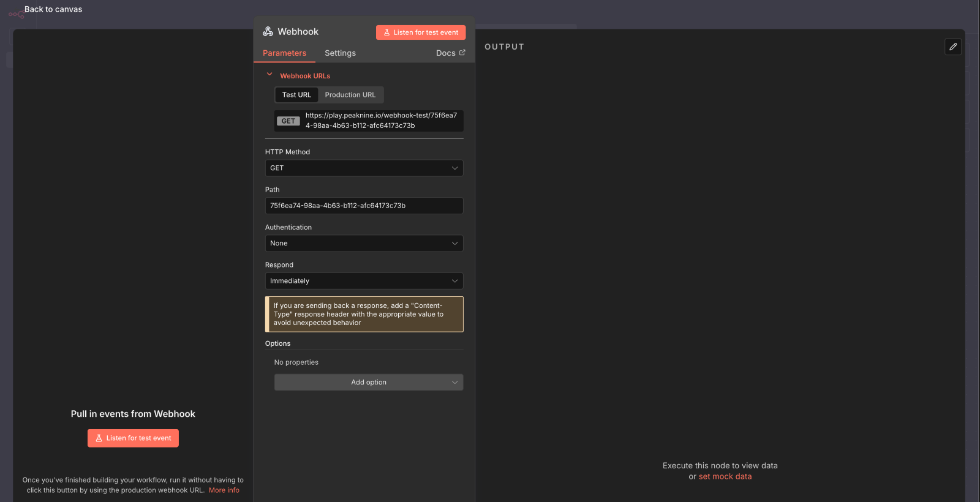Click the Path input field
980x502 pixels.
[x=364, y=206]
